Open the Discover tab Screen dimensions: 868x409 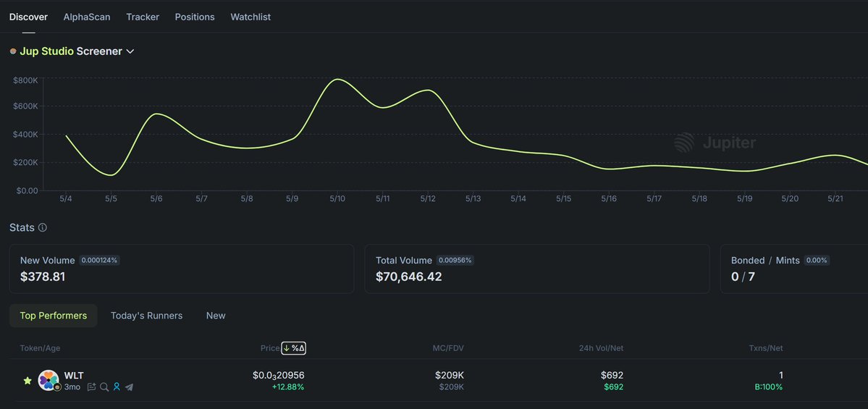pyautogui.click(x=28, y=17)
